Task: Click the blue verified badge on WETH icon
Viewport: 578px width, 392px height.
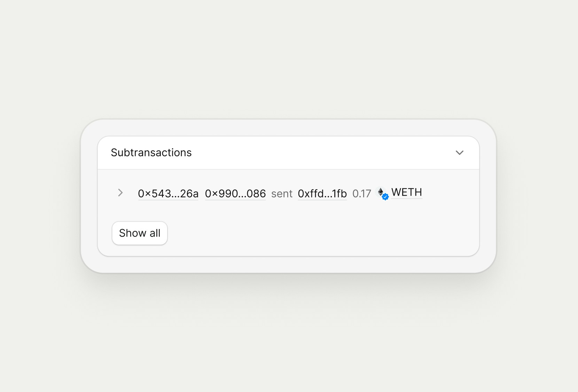Action: point(385,197)
